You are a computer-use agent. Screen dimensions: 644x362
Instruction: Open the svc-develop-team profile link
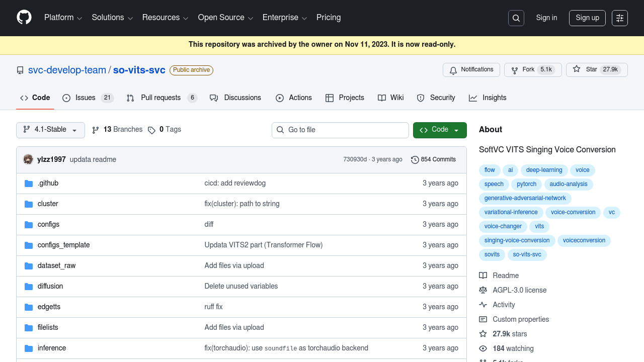67,70
